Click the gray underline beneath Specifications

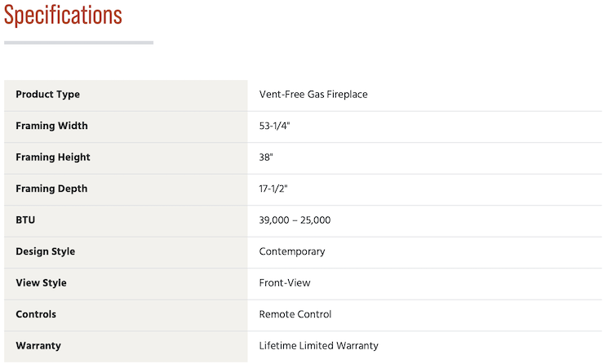[x=79, y=42]
